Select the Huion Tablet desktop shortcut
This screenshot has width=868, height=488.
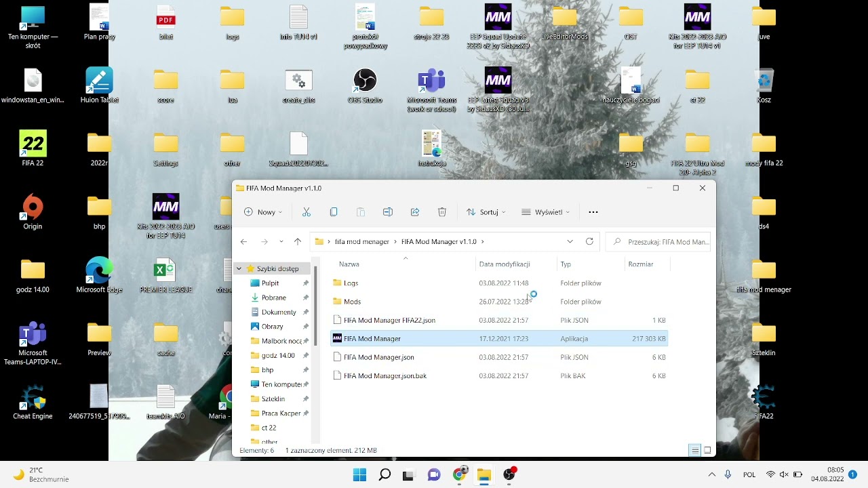point(99,86)
